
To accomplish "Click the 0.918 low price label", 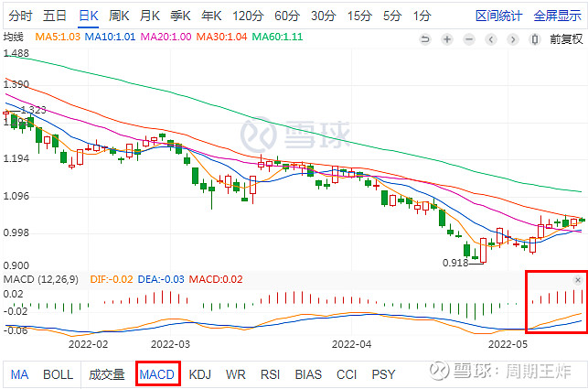I will pos(455,263).
